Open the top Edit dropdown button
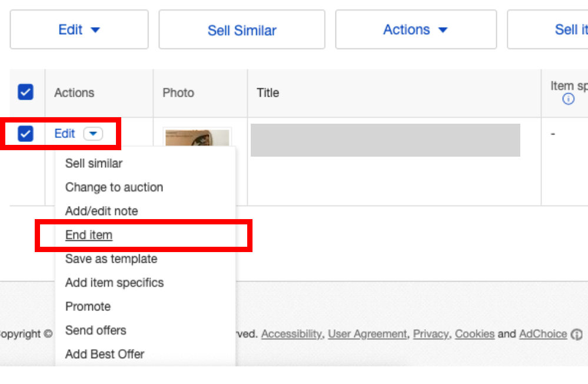 click(79, 29)
